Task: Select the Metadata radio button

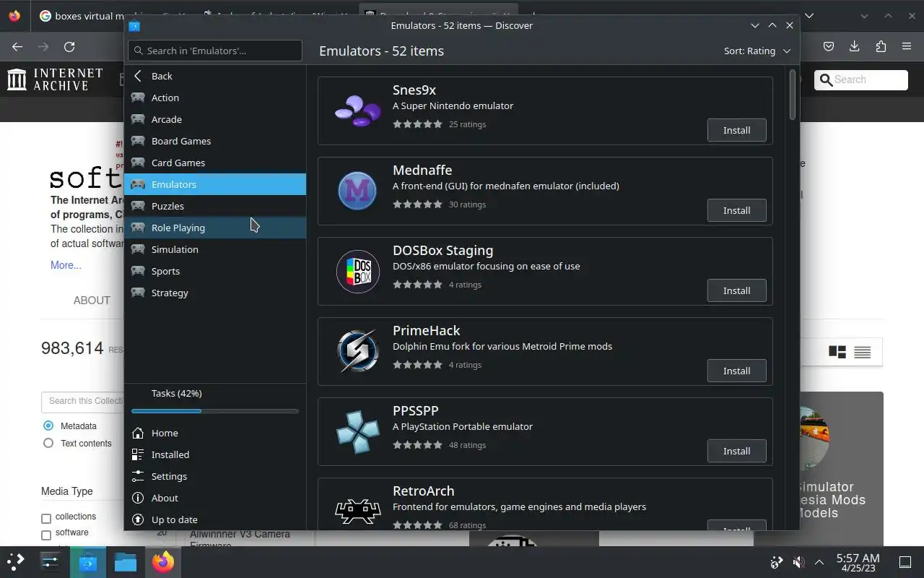Action: [48, 426]
